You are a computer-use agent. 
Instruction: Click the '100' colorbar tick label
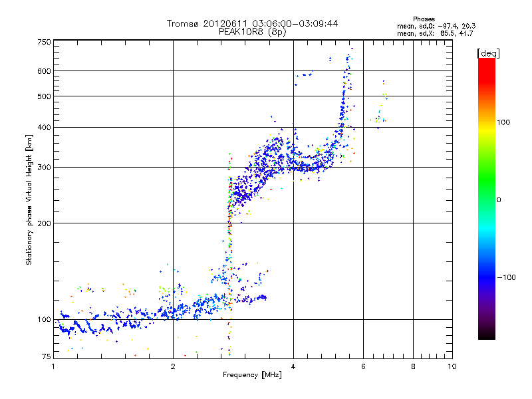point(503,122)
